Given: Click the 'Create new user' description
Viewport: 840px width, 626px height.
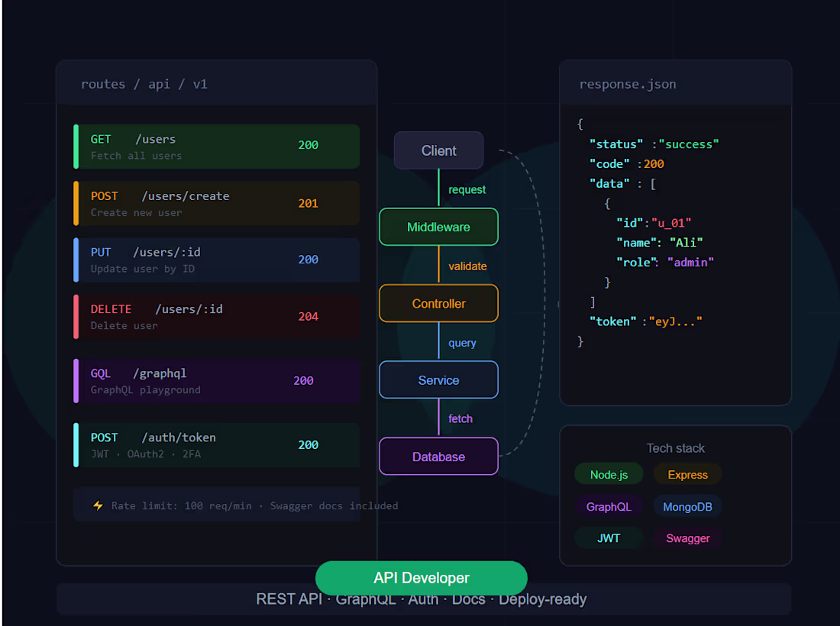Looking at the screenshot, I should click(136, 212).
